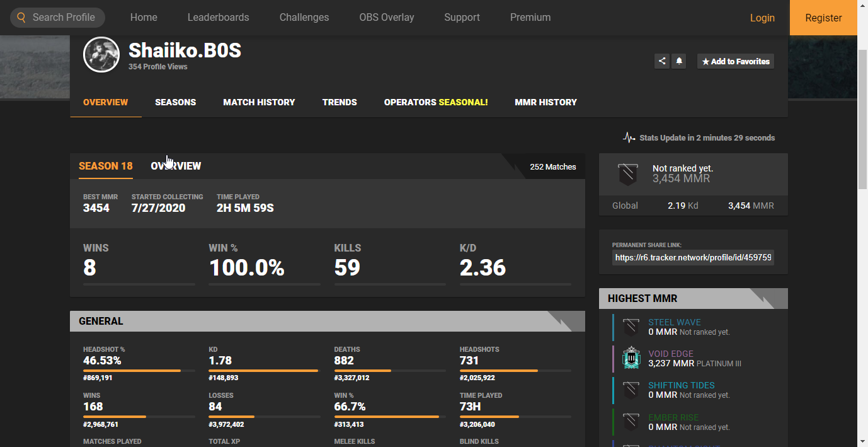Image resolution: width=868 pixels, height=447 pixels.
Task: Click the Shaiiko.B0S profile avatar
Action: point(101,55)
